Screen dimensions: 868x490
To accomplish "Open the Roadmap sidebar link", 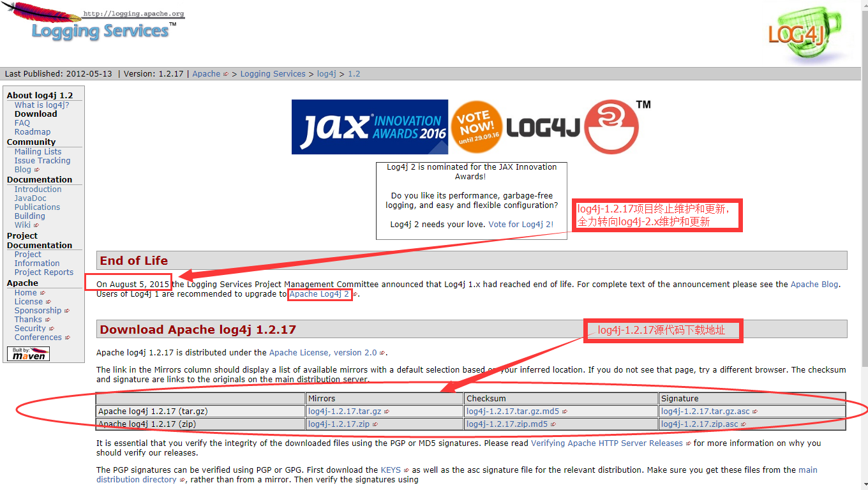I will (33, 132).
